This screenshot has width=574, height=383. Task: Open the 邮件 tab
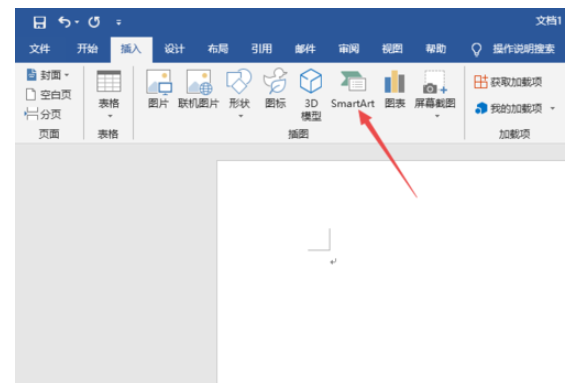[305, 49]
